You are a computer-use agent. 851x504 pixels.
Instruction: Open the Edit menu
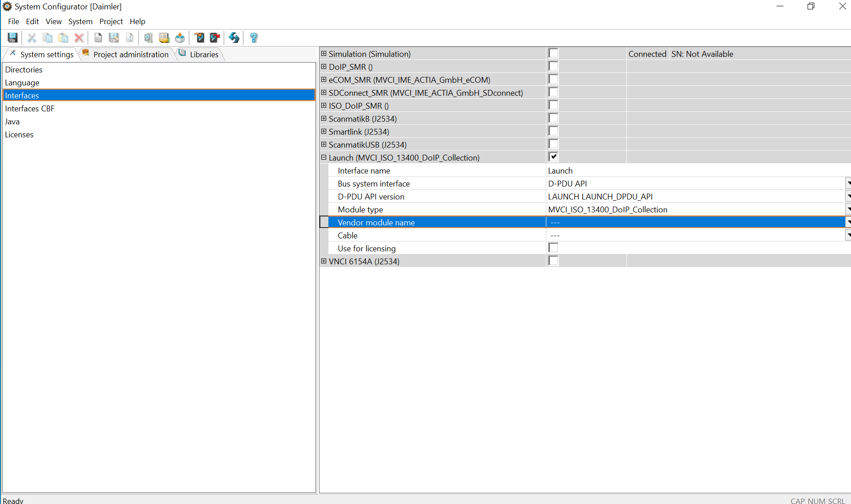pyautogui.click(x=32, y=21)
